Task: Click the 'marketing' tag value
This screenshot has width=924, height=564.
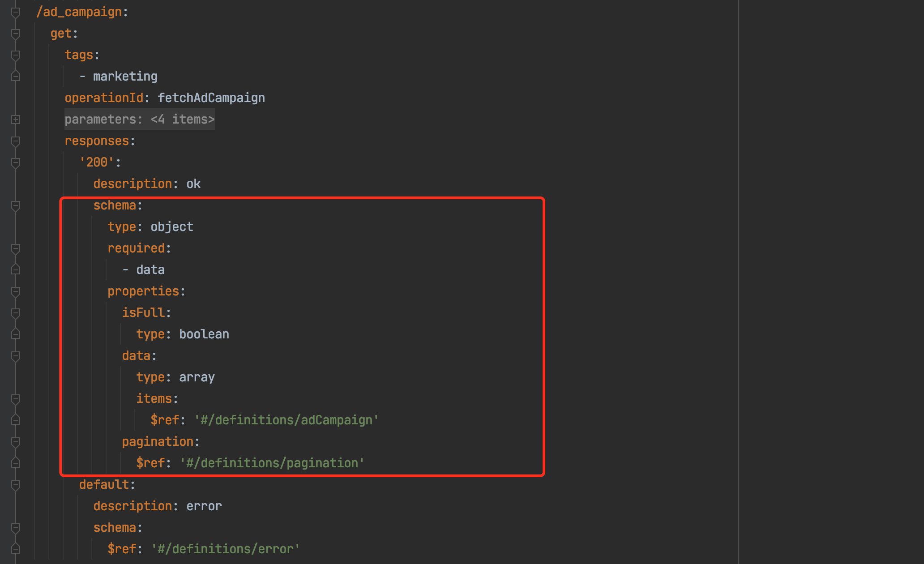Action: 125,77
